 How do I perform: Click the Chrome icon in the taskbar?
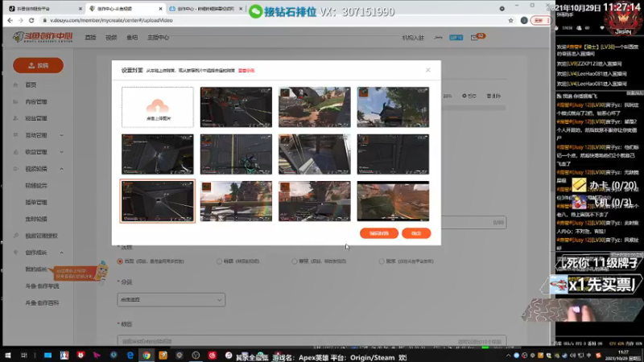click(147, 356)
